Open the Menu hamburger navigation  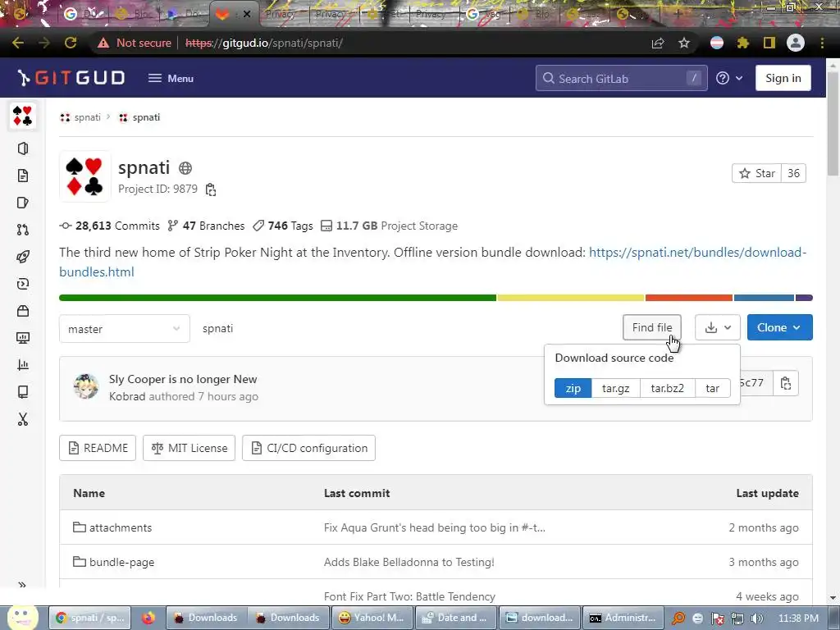click(x=171, y=78)
